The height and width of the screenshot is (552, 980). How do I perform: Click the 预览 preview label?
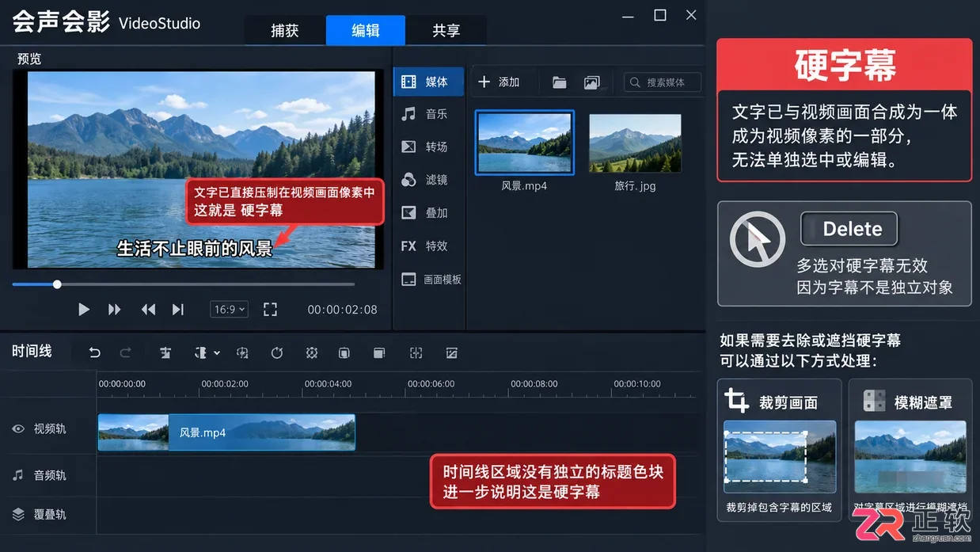[29, 59]
